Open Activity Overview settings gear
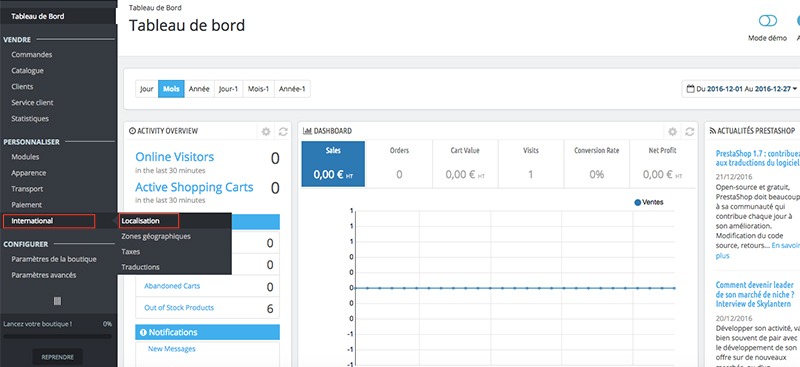Viewport: 800px width, 367px height. (x=266, y=132)
